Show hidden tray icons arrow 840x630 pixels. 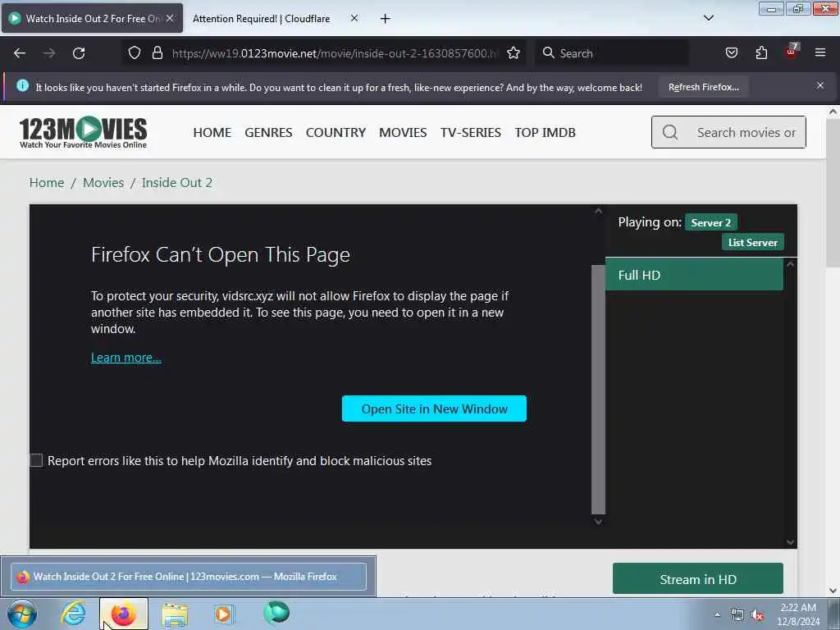coord(717,615)
